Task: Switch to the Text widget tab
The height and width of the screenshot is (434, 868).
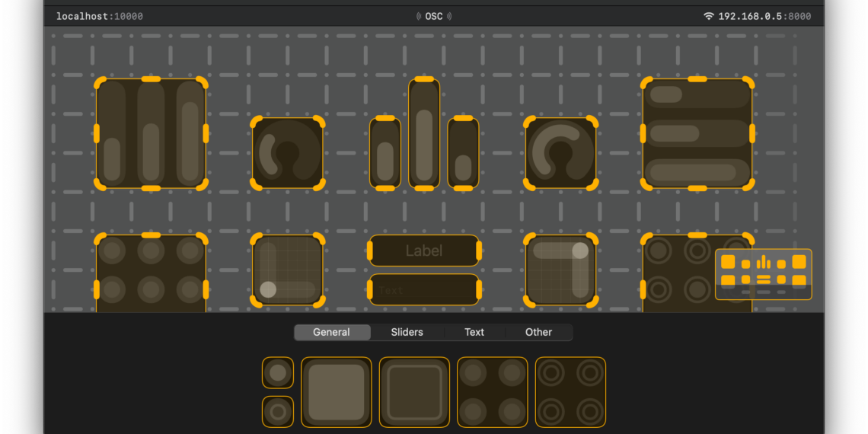Action: pos(474,332)
